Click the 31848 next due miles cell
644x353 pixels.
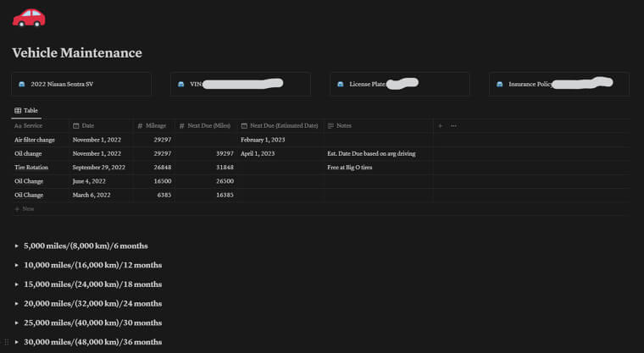click(x=206, y=168)
